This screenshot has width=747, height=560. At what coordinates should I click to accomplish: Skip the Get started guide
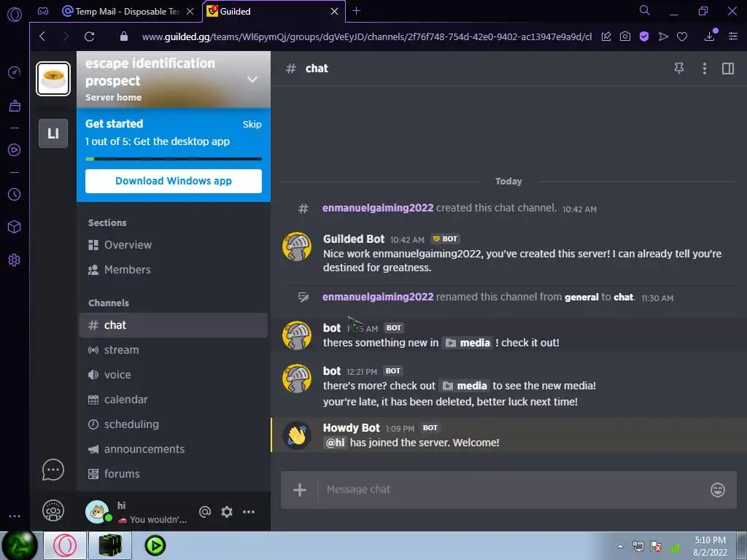pos(252,124)
